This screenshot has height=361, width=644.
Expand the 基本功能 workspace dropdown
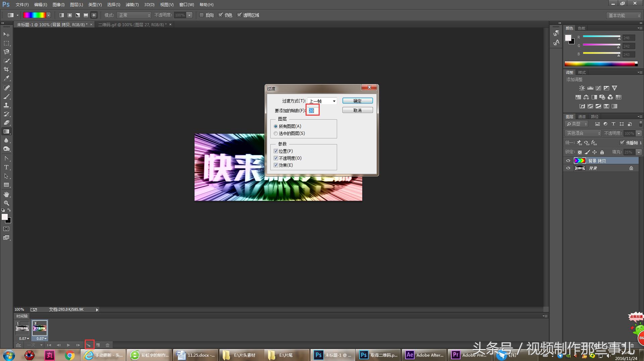coord(624,15)
